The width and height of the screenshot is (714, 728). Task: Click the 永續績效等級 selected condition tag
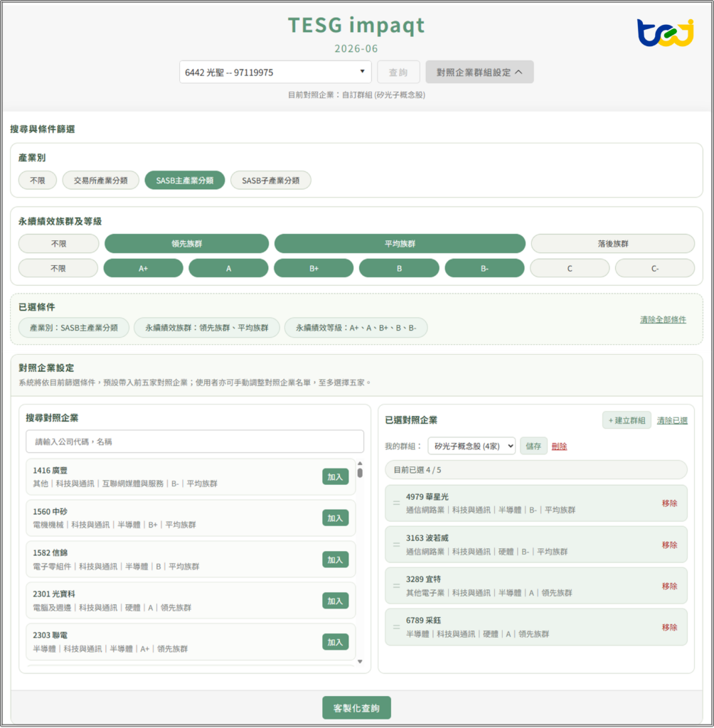pos(356,327)
